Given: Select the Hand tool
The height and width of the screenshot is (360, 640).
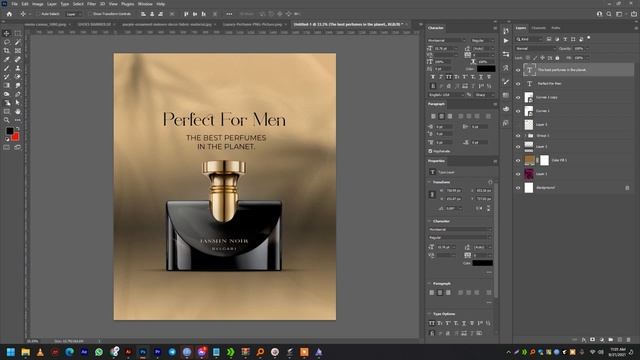Looking at the screenshot, I should [18, 111].
